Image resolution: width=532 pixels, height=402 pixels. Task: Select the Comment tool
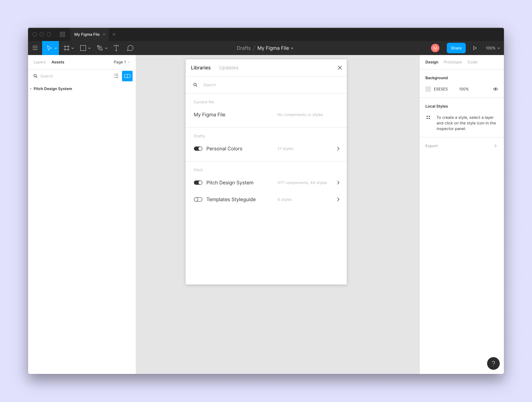(130, 48)
